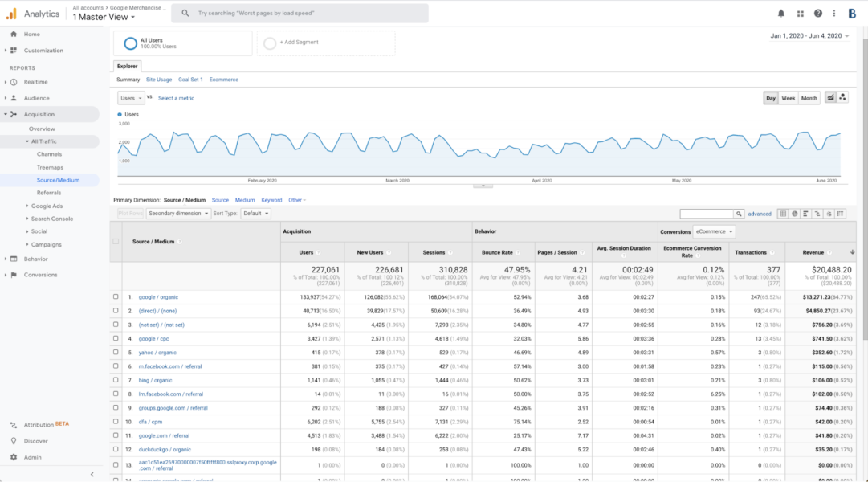Set chart granularity to Week
This screenshot has width=868, height=482.
point(788,98)
